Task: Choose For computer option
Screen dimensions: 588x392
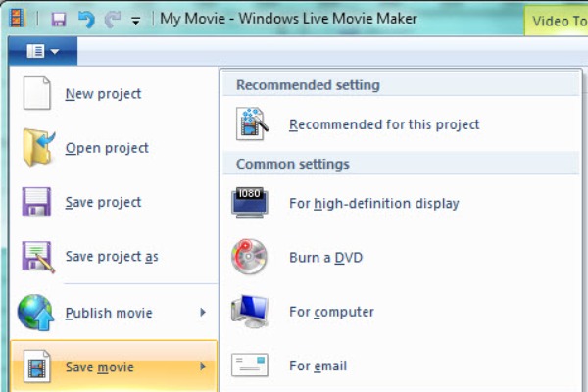Action: [x=331, y=312]
